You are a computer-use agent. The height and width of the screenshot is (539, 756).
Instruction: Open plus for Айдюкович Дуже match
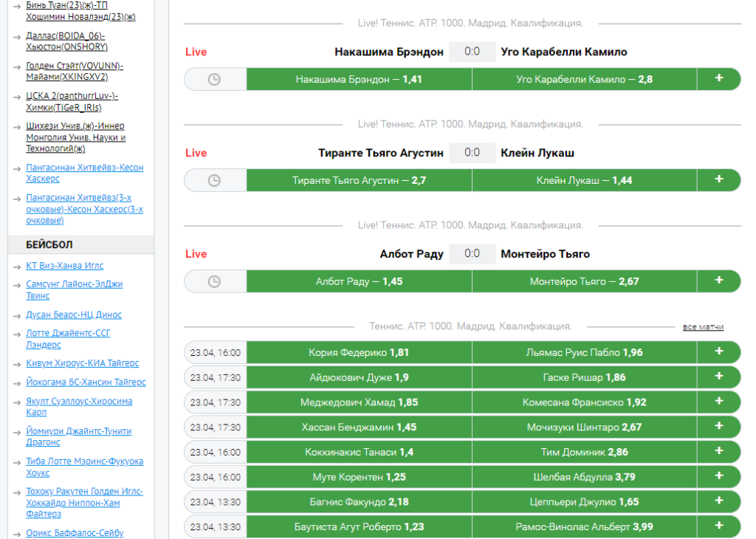(719, 377)
